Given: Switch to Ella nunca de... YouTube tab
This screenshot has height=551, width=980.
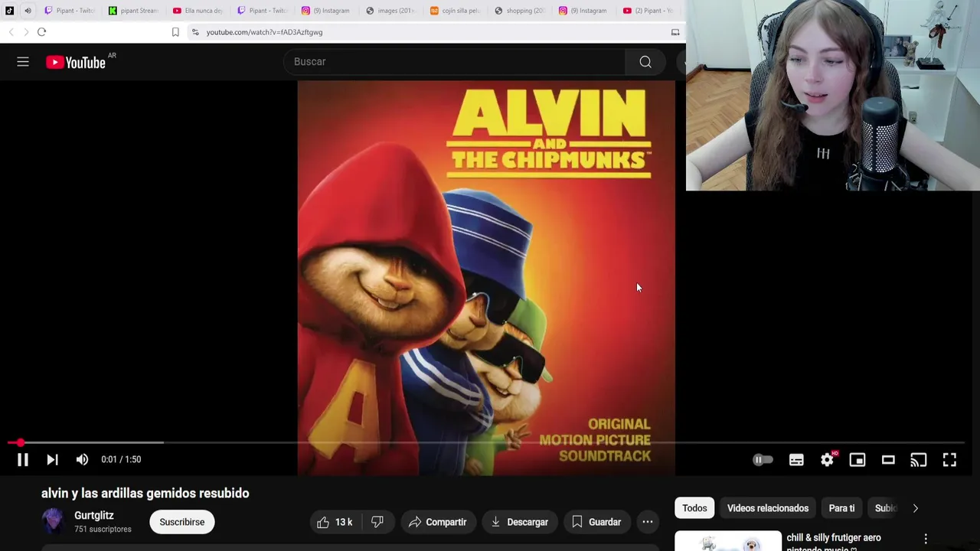Looking at the screenshot, I should pos(198,11).
